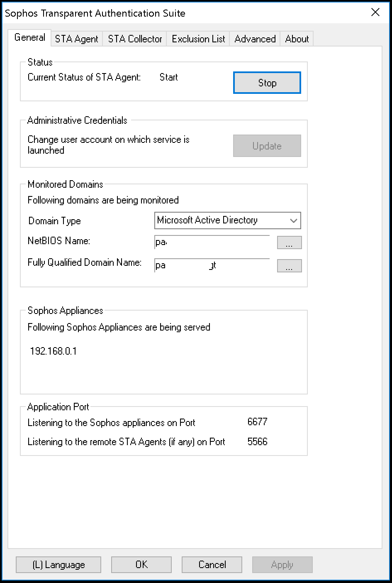
Task: Cancel the dialog
Action: [x=212, y=565]
